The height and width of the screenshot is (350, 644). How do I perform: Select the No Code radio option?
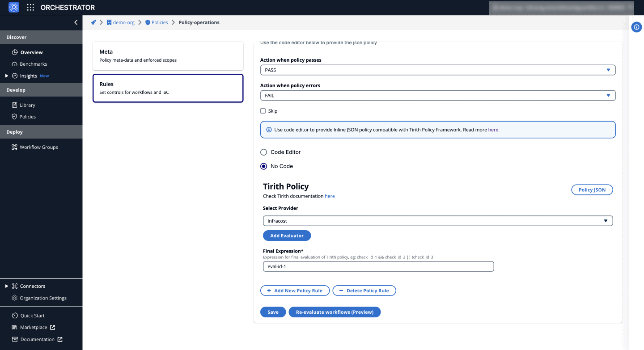click(263, 166)
